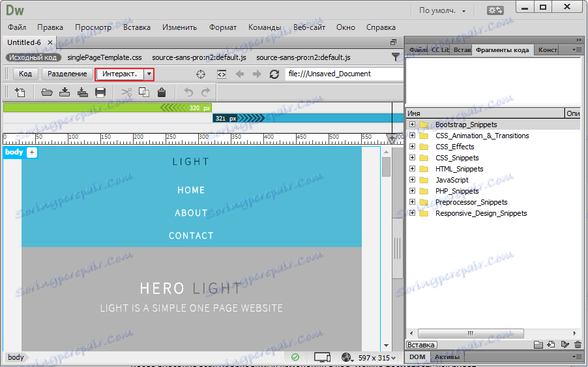This screenshot has width=588, height=367.
Task: Switch to the CC Lib panel tab
Action: pos(440,50)
